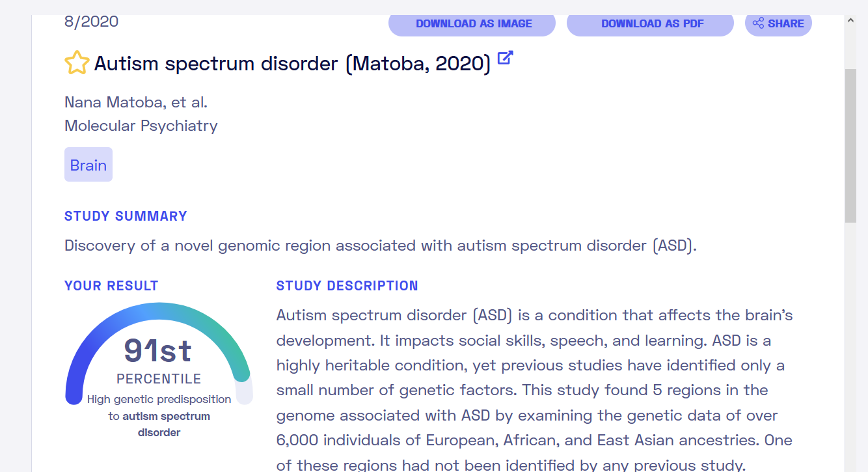Select the Brain category tag
Screen dimensions: 868x472
coord(88,165)
